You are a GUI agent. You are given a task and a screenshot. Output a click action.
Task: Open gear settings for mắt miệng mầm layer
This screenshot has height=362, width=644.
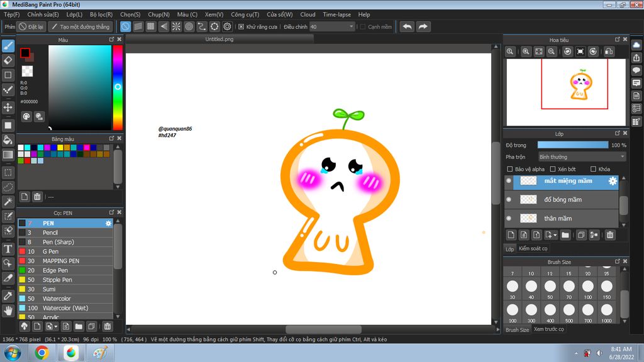(613, 181)
